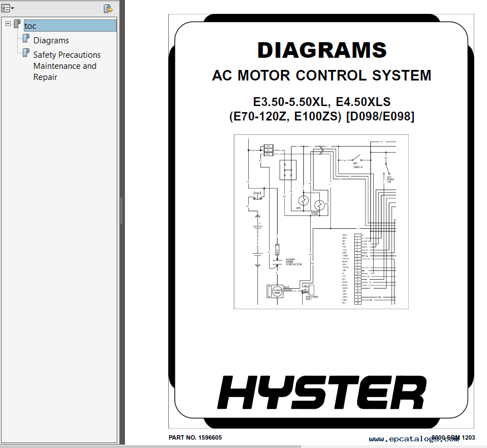The height and width of the screenshot is (448, 487).
Task: Collapse the toc bookmark tree
Action: [8, 23]
